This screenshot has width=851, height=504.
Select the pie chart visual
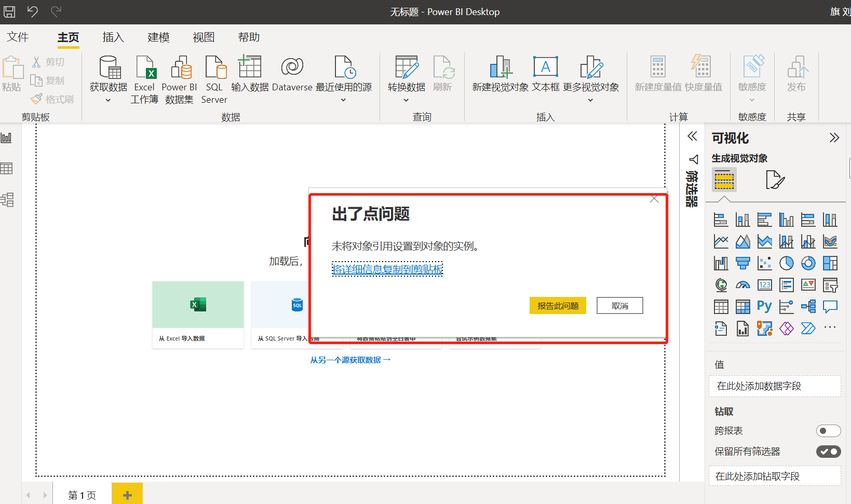tap(786, 263)
